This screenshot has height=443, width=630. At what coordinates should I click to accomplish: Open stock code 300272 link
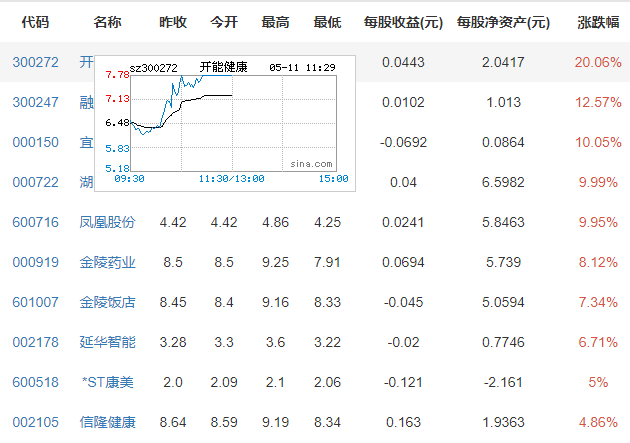click(x=35, y=62)
